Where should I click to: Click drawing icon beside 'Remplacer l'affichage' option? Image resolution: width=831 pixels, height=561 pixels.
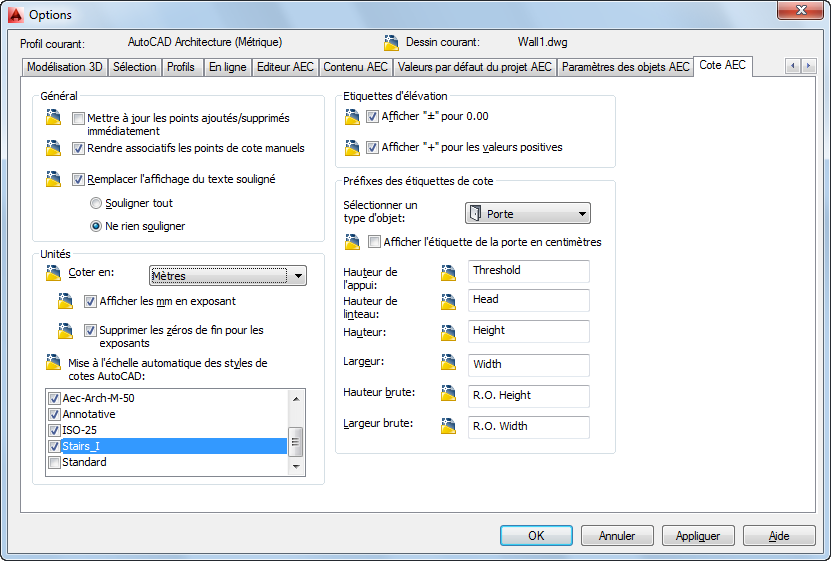(53, 179)
